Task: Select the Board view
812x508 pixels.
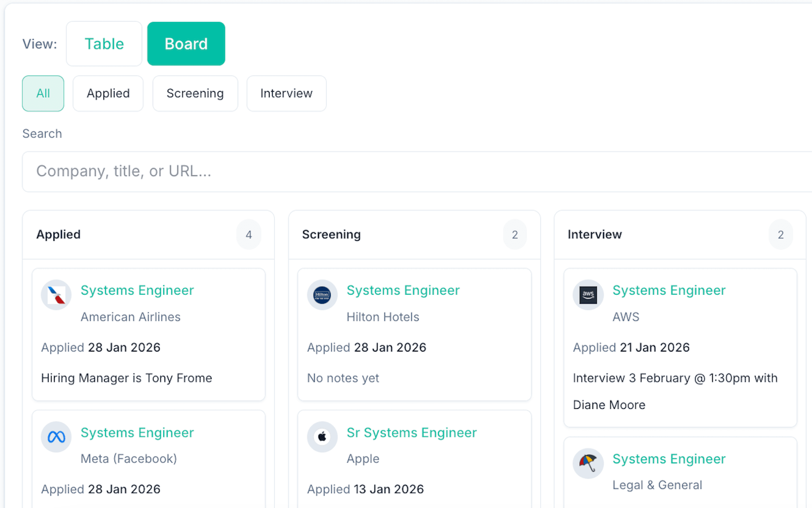Action: click(186, 43)
